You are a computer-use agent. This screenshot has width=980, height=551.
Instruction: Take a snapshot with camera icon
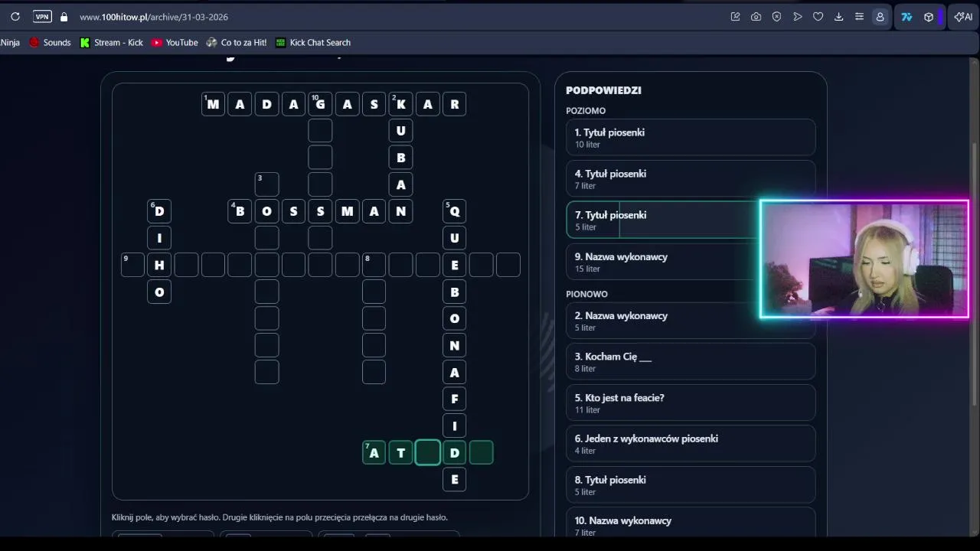[x=756, y=17]
